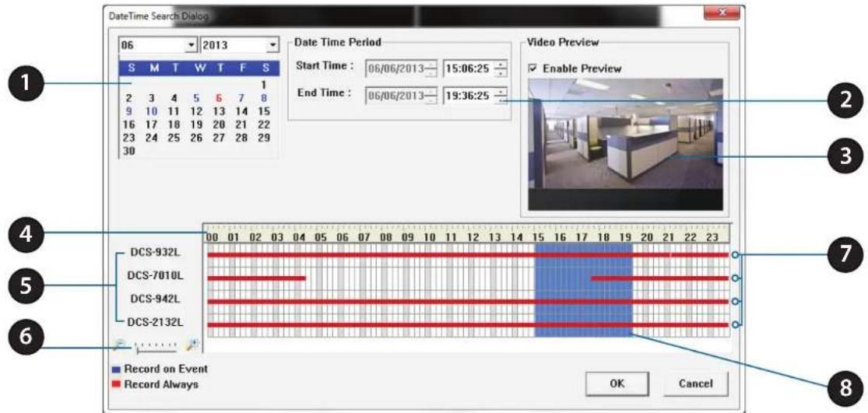
Task: Click hour 19 on the timeline ruler
Action: point(625,238)
